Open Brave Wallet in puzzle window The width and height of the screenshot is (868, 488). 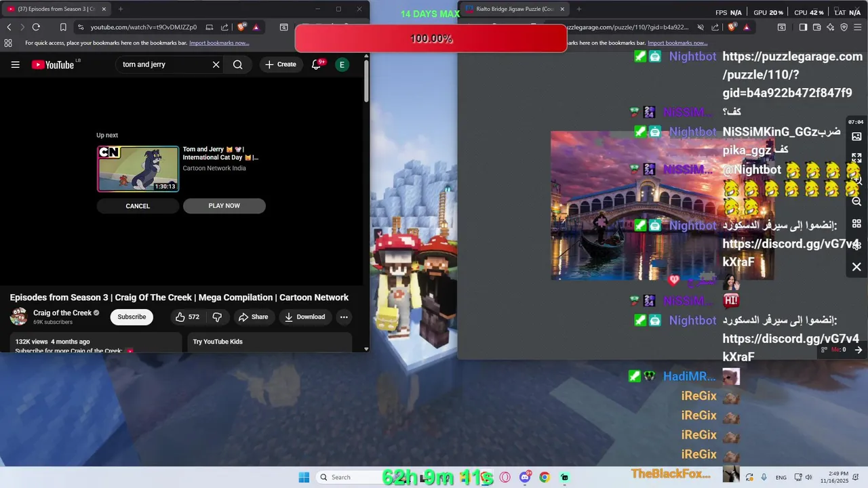pyautogui.click(x=816, y=27)
